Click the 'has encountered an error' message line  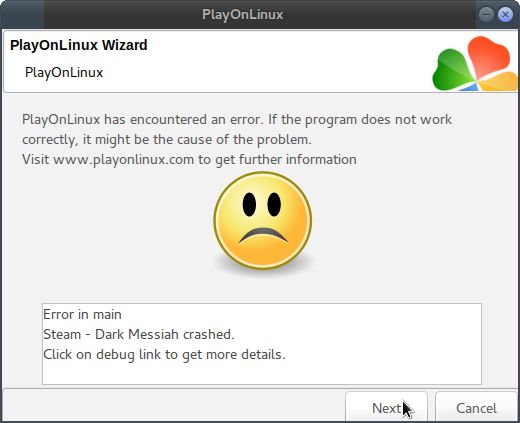237,119
